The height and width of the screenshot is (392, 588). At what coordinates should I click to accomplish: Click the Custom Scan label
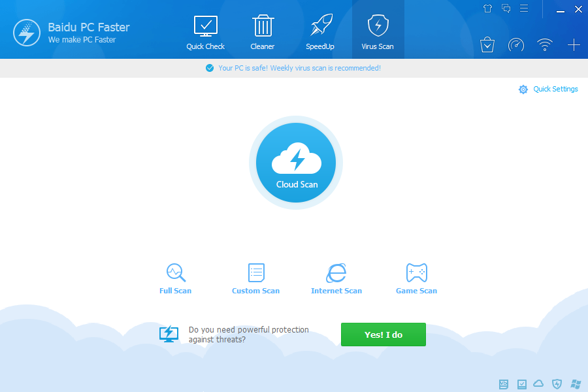coord(255,291)
